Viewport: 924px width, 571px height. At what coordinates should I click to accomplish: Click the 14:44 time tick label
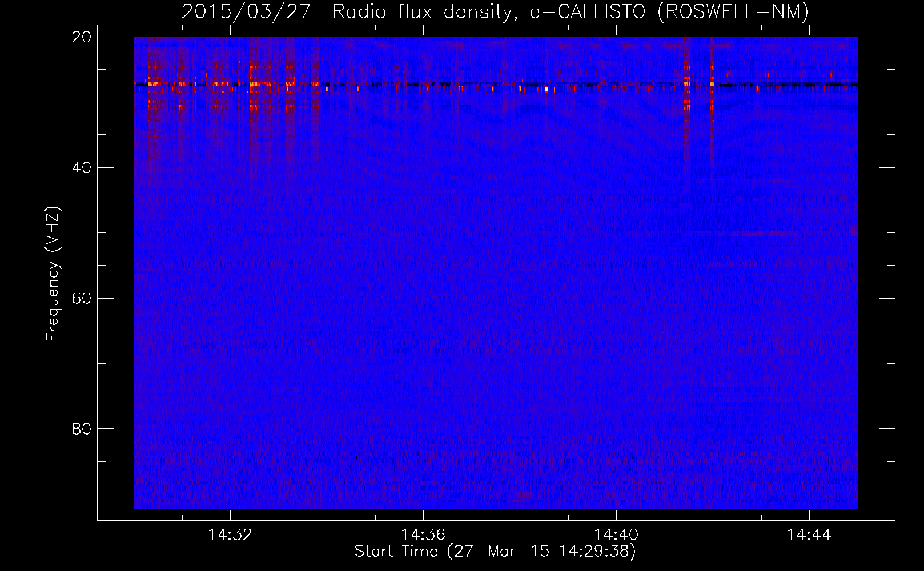pyautogui.click(x=809, y=535)
